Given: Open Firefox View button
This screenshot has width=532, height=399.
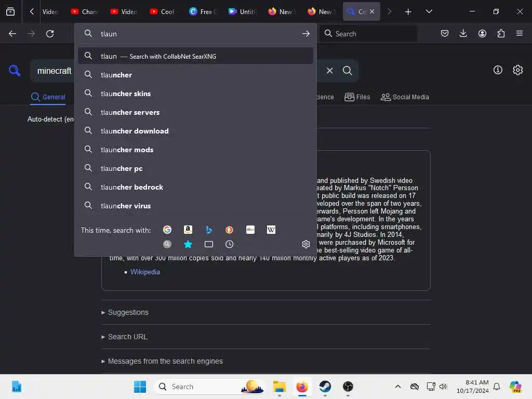Looking at the screenshot, I should 10,11.
